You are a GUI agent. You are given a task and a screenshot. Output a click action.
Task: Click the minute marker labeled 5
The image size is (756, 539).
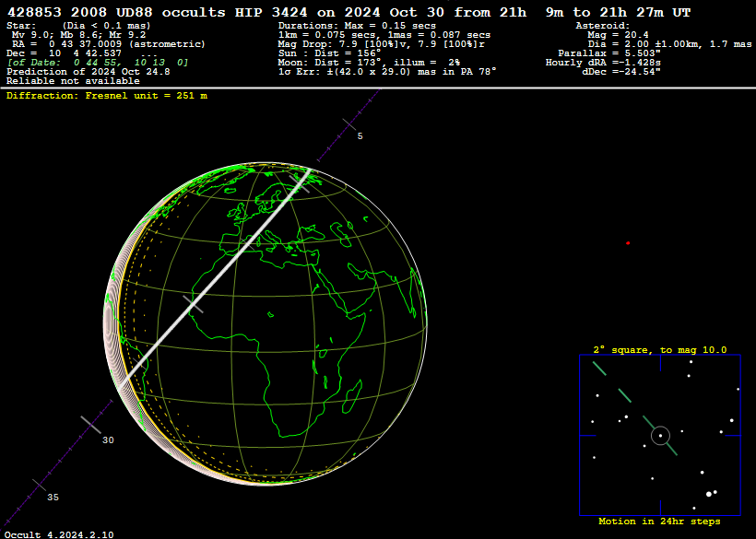click(349, 124)
